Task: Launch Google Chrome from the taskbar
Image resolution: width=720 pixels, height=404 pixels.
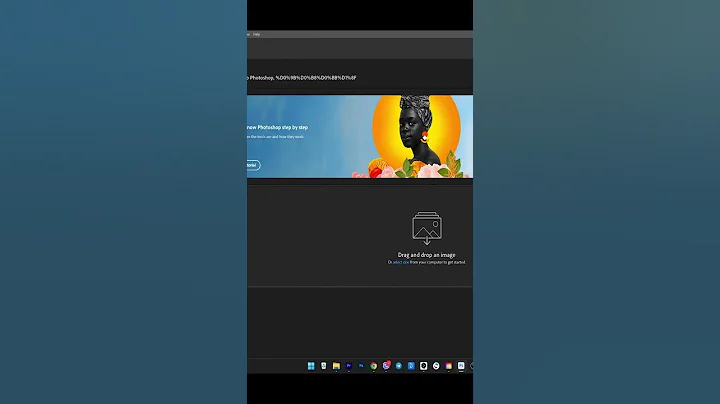Action: (373, 366)
